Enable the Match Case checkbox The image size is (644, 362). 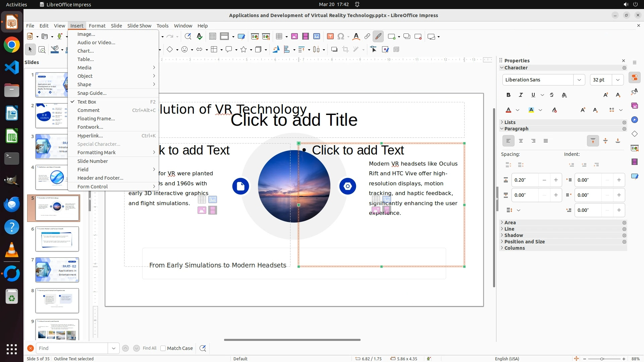(163, 348)
